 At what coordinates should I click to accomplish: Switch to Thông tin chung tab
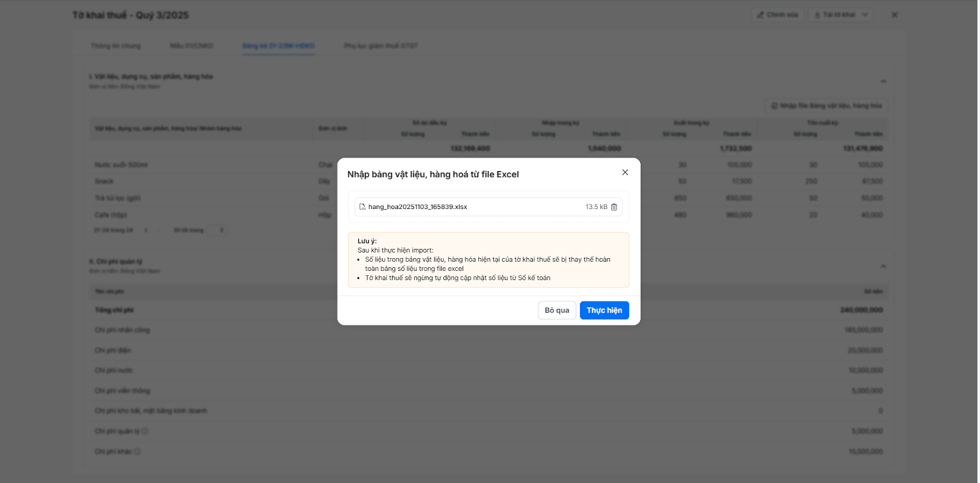click(x=116, y=46)
